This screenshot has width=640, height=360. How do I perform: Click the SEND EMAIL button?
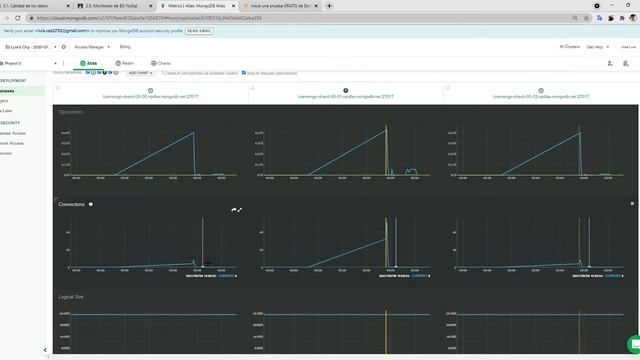point(199,31)
